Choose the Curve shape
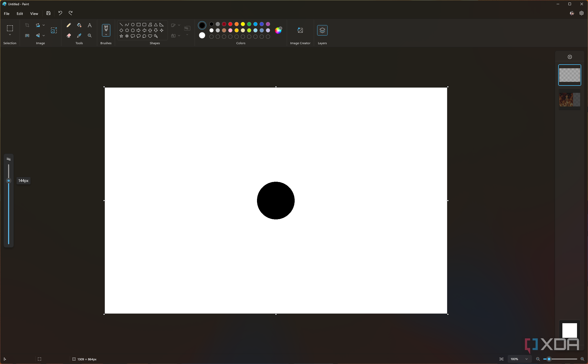 point(127,25)
